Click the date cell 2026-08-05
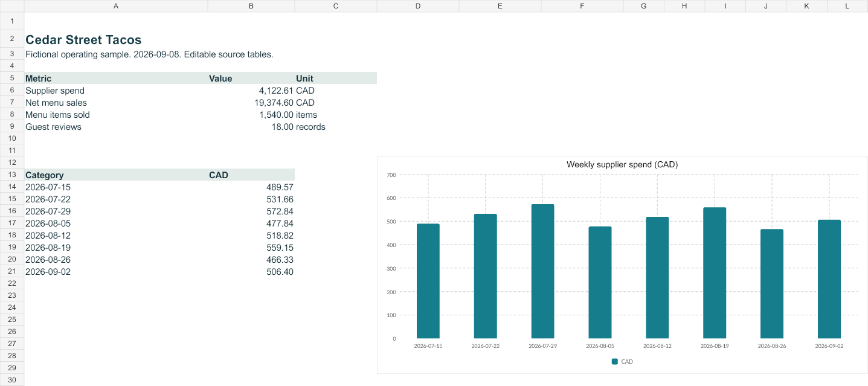The width and height of the screenshot is (868, 386). 116,224
